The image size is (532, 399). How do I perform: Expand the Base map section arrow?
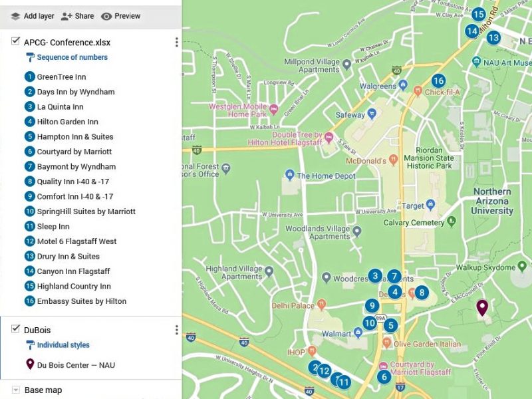[15, 390]
